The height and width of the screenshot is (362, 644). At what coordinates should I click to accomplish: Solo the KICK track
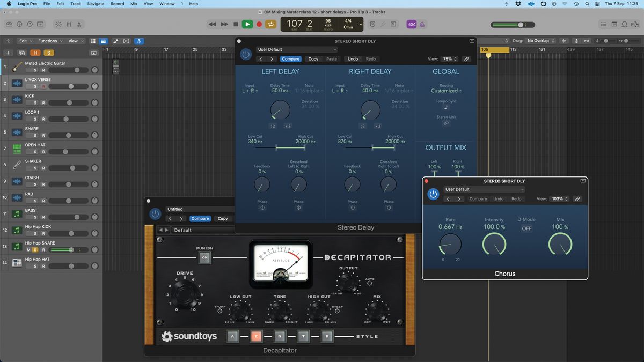pyautogui.click(x=35, y=102)
